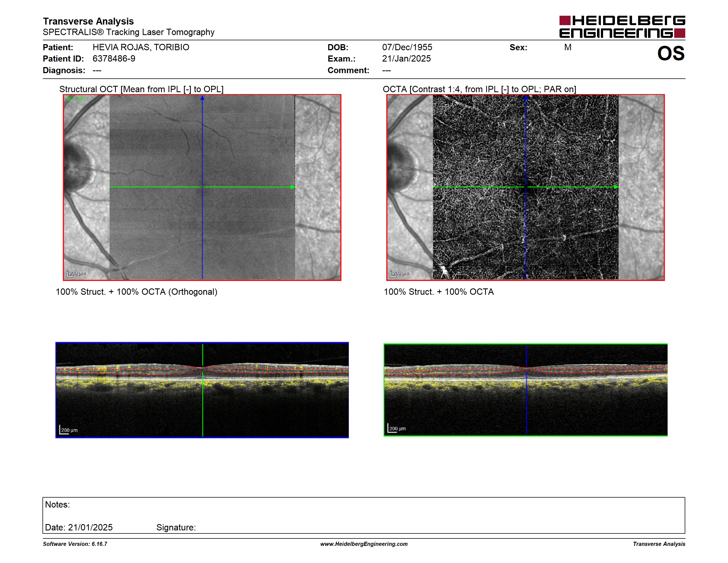The width and height of the screenshot is (728, 563).
Task: Click the blue arrowhead atop structural OCT image
Action: coord(202,98)
